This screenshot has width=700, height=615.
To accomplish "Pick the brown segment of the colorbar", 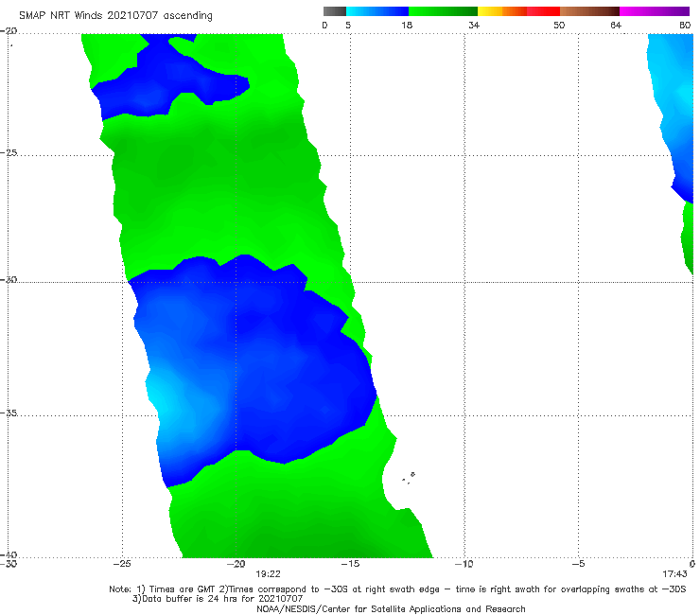I will coord(589,11).
